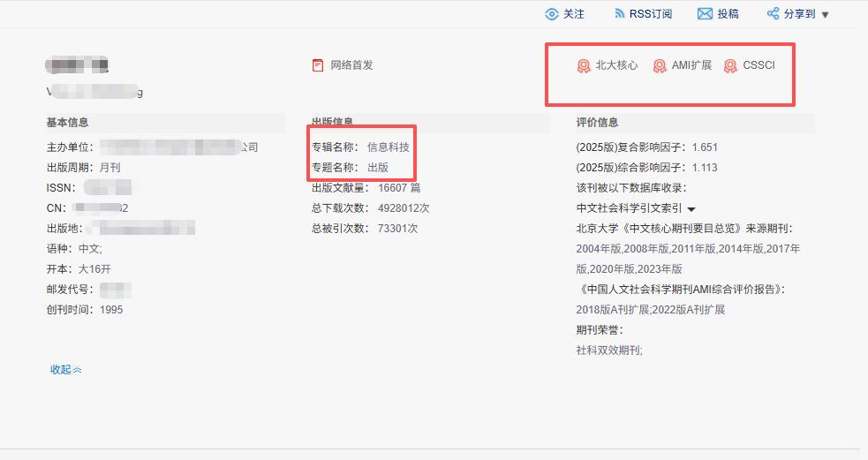Click the 专题名称 value 出版
Image resolution: width=868 pixels, height=460 pixels.
(x=378, y=167)
